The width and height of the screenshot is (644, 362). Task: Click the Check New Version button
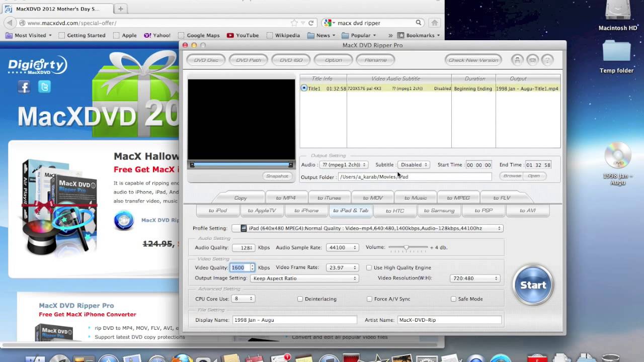pyautogui.click(x=473, y=60)
